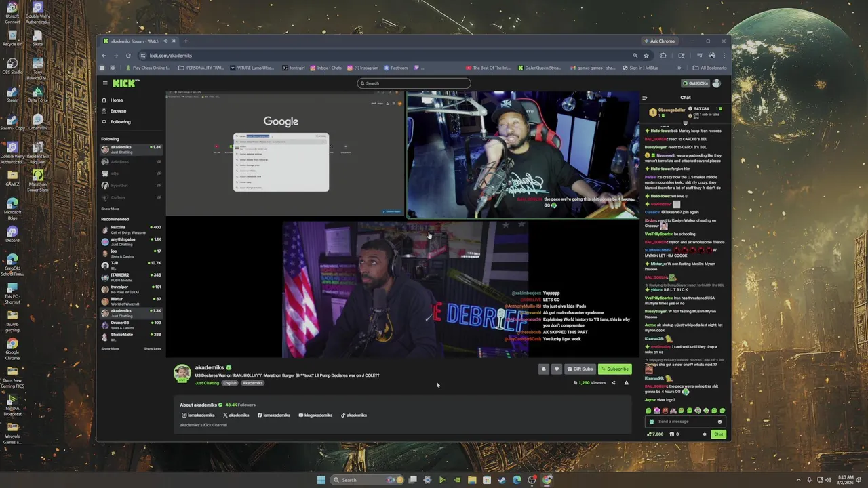Go back in Chrome
Viewport: 868px width, 488px height.
pyautogui.click(x=104, y=56)
